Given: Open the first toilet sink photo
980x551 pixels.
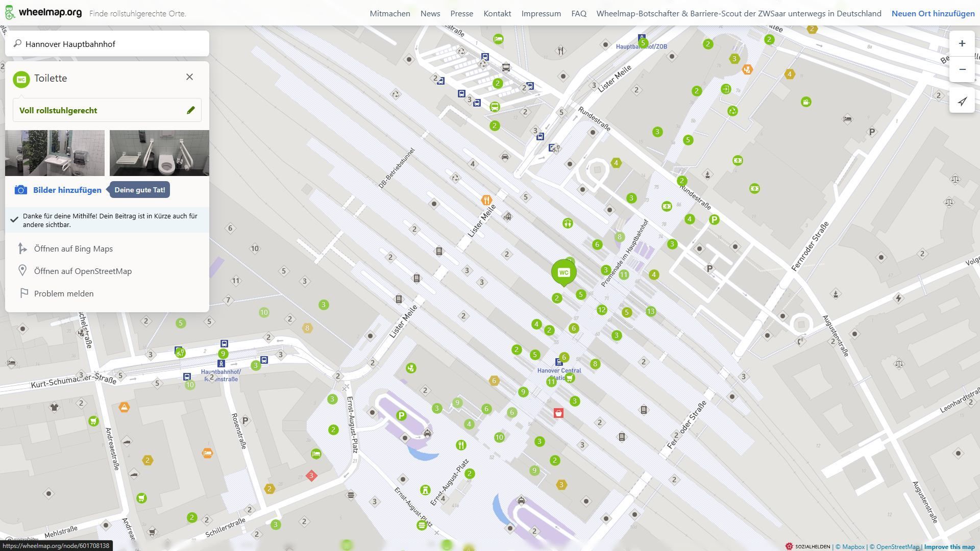Looking at the screenshot, I should tap(55, 153).
